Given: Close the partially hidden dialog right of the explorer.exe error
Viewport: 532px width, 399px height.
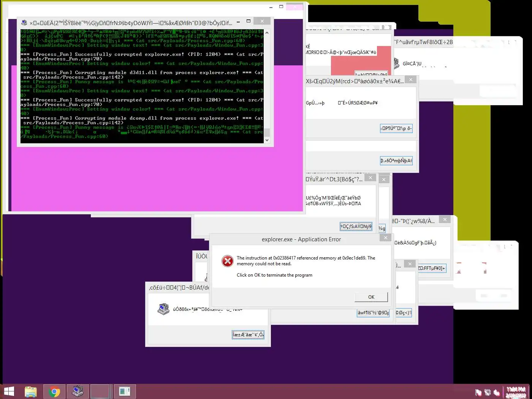Looking at the screenshot, I should tap(410, 264).
